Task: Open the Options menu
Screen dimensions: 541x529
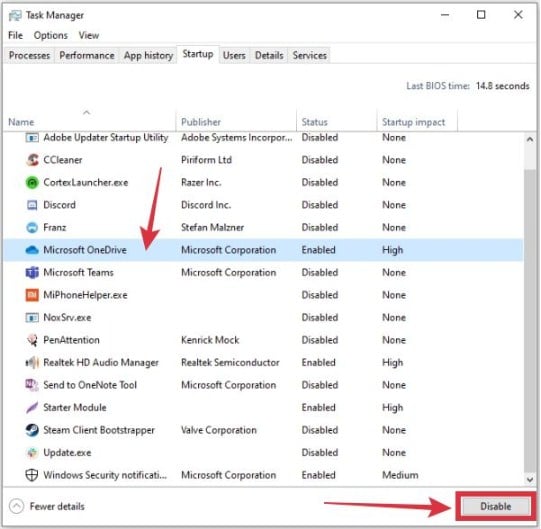Action: (51, 35)
